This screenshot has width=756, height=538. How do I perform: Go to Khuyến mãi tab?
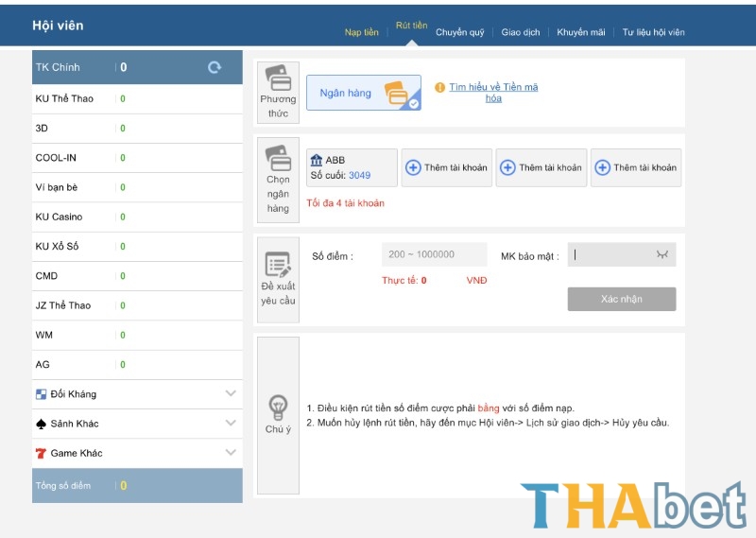click(581, 32)
